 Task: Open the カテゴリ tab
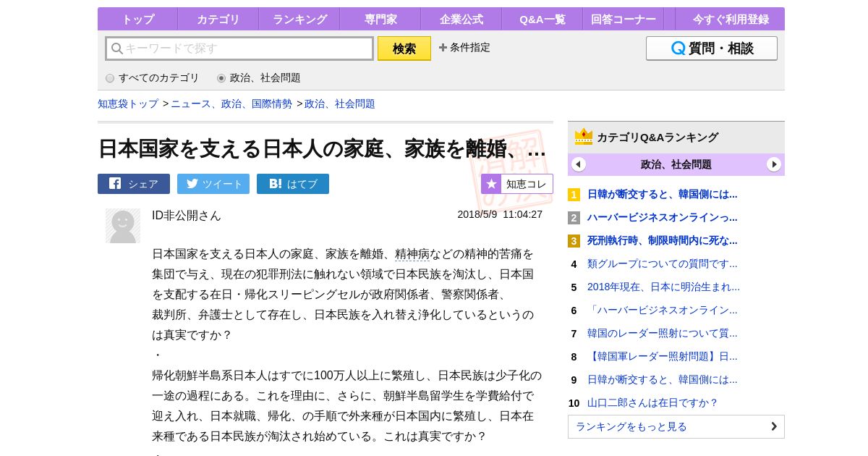pos(218,19)
